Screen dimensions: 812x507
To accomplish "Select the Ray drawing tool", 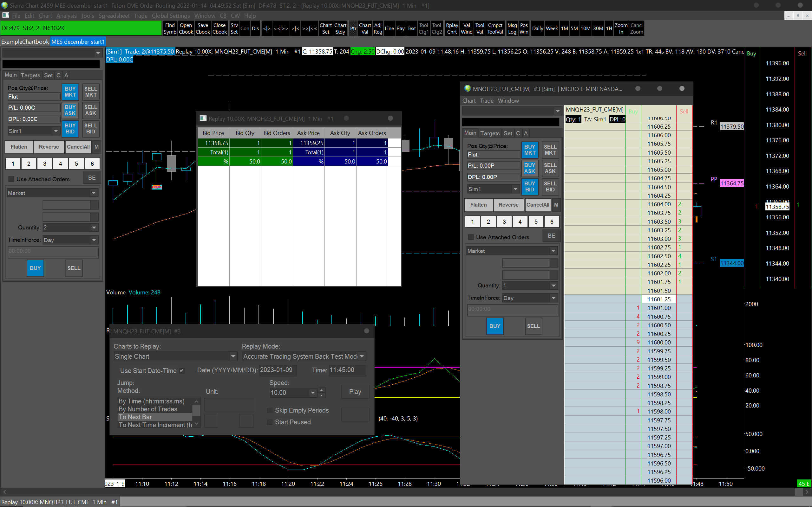I will (x=400, y=29).
